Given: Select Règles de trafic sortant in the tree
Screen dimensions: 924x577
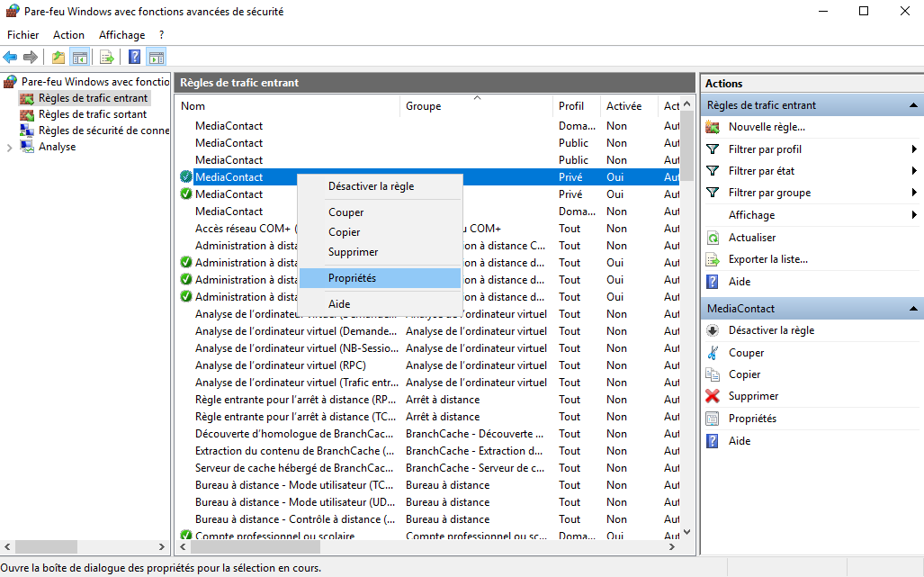Looking at the screenshot, I should click(x=93, y=114).
